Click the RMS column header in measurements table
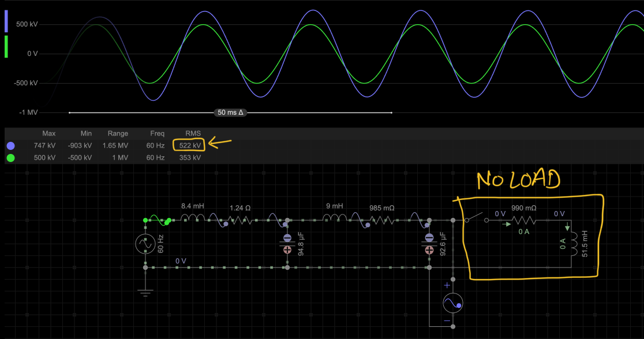 click(193, 133)
